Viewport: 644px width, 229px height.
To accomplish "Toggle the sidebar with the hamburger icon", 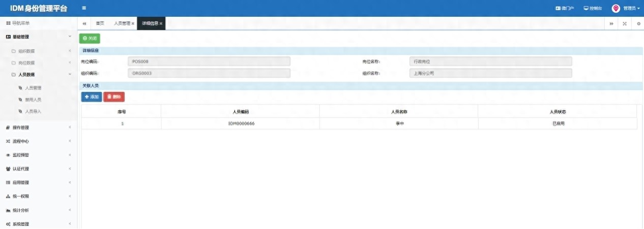I will [x=84, y=8].
